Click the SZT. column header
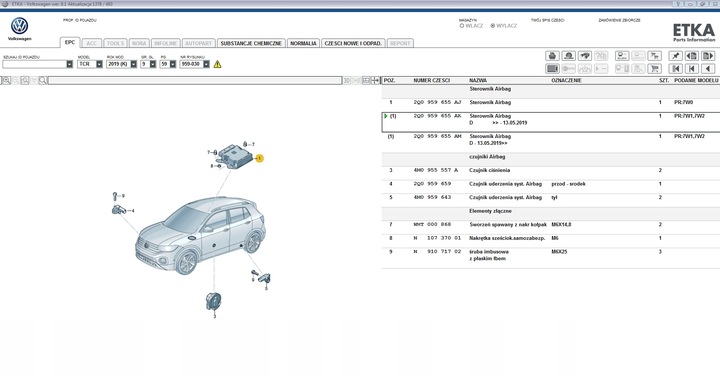 point(664,80)
